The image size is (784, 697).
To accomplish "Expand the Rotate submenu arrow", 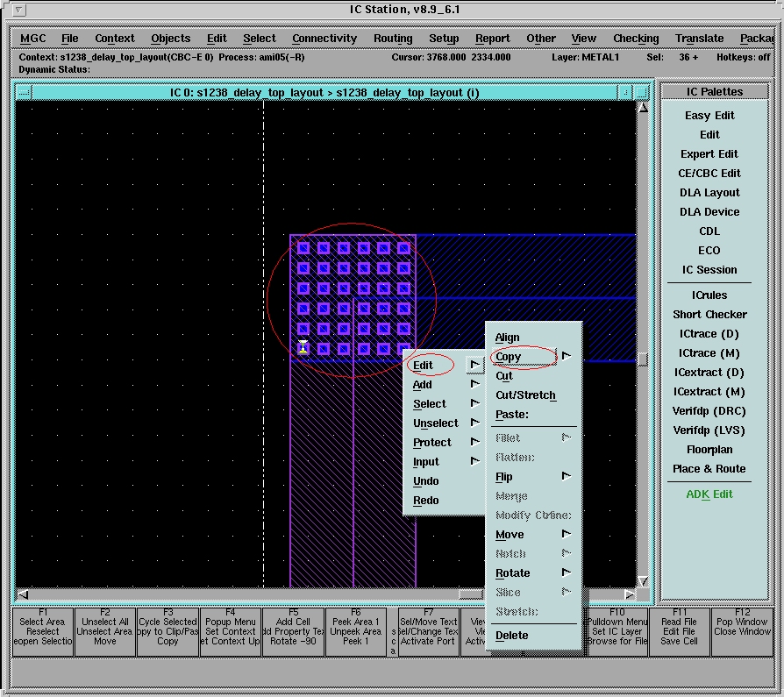I will click(567, 573).
